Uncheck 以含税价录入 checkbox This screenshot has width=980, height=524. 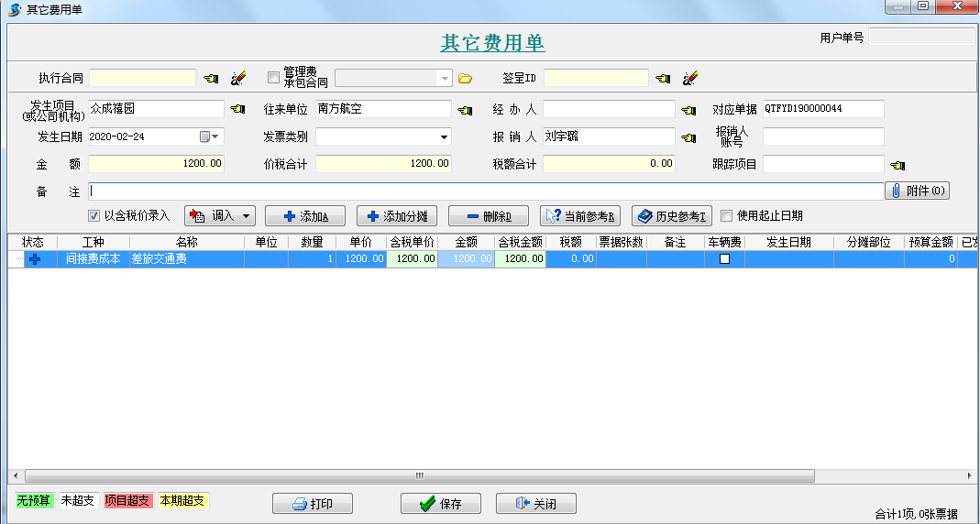click(x=94, y=216)
